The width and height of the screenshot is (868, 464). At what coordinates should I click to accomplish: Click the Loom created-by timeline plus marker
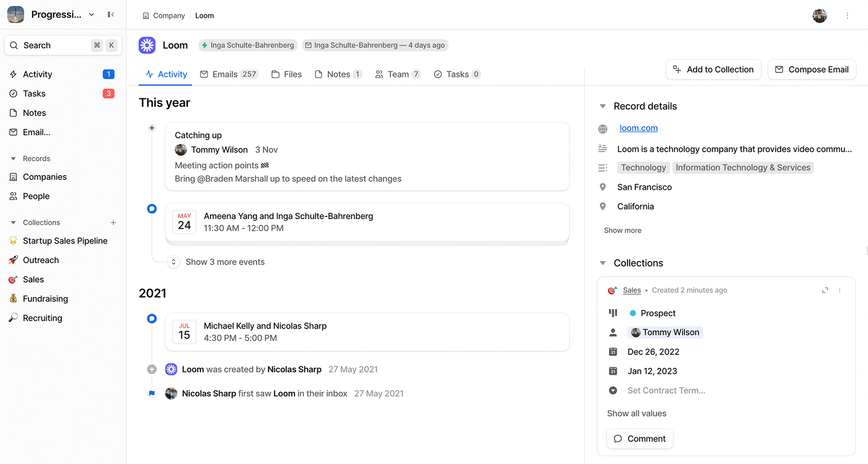click(x=152, y=369)
